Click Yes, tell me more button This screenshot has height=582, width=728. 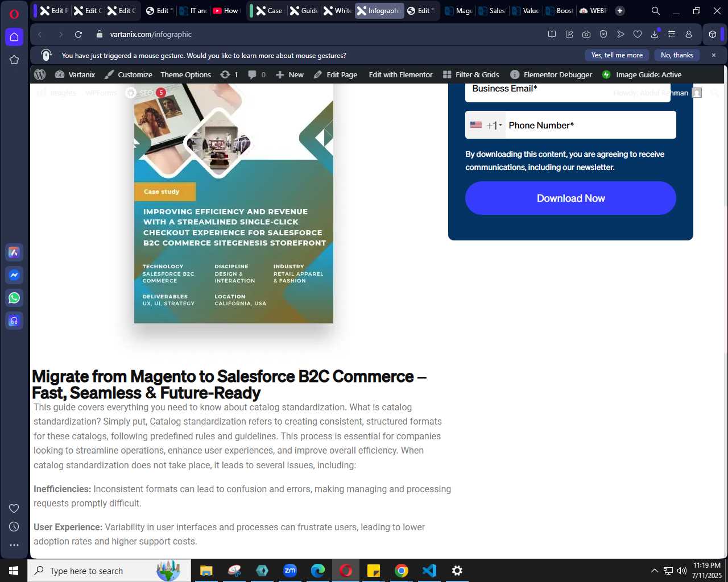point(617,55)
